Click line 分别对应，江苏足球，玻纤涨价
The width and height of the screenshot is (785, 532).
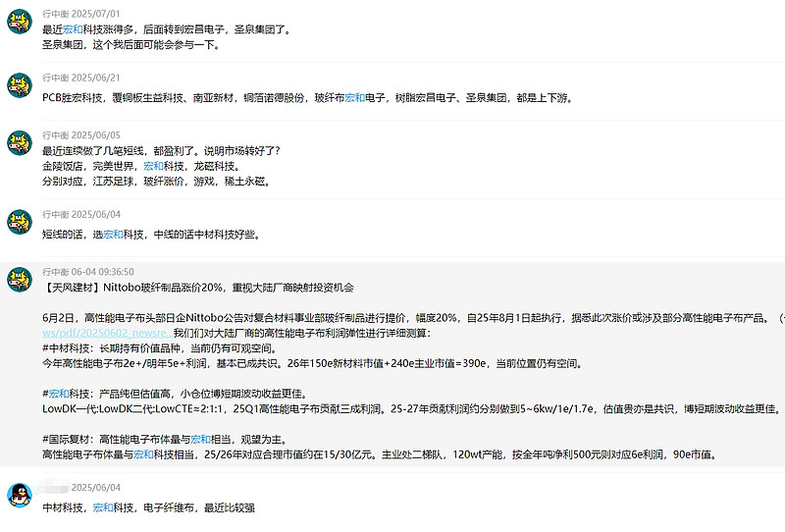157,181
